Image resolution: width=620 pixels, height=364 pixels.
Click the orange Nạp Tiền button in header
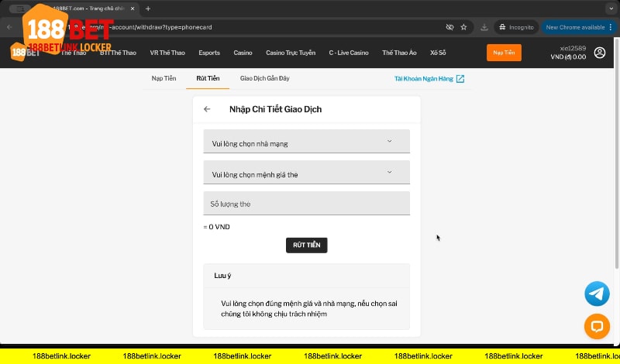[504, 53]
